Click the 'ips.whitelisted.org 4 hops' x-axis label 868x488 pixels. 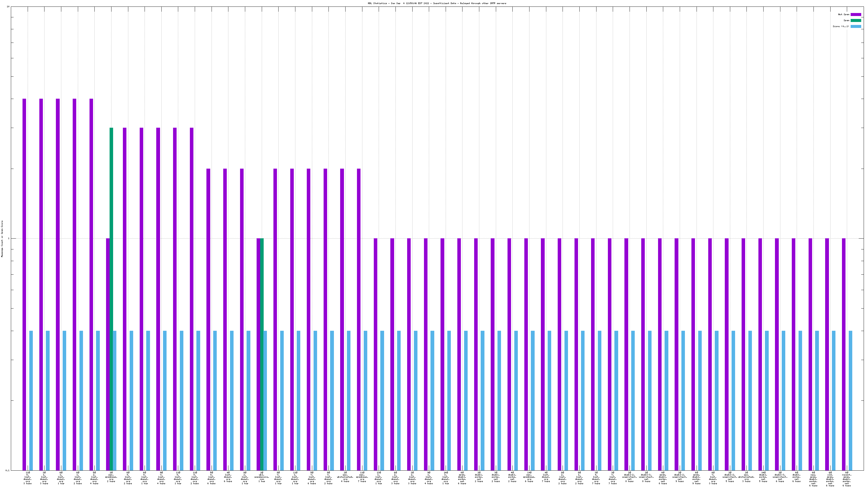[345, 477]
